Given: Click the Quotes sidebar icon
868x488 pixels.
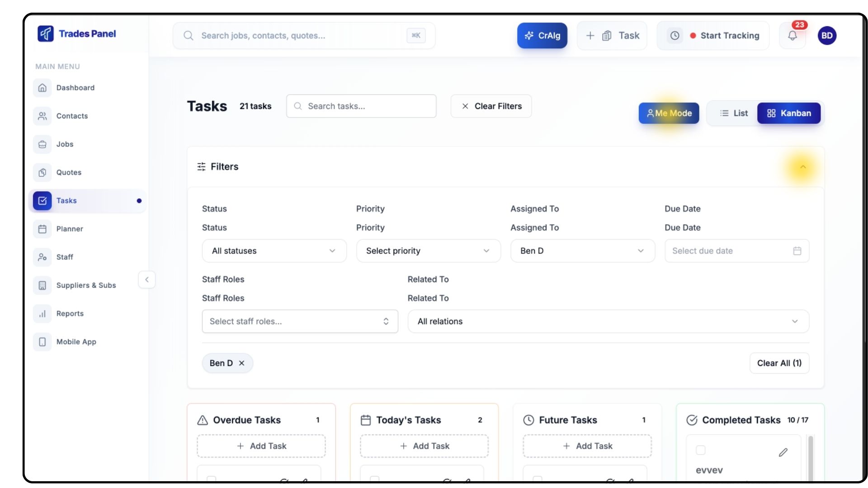Looking at the screenshot, I should (x=42, y=173).
